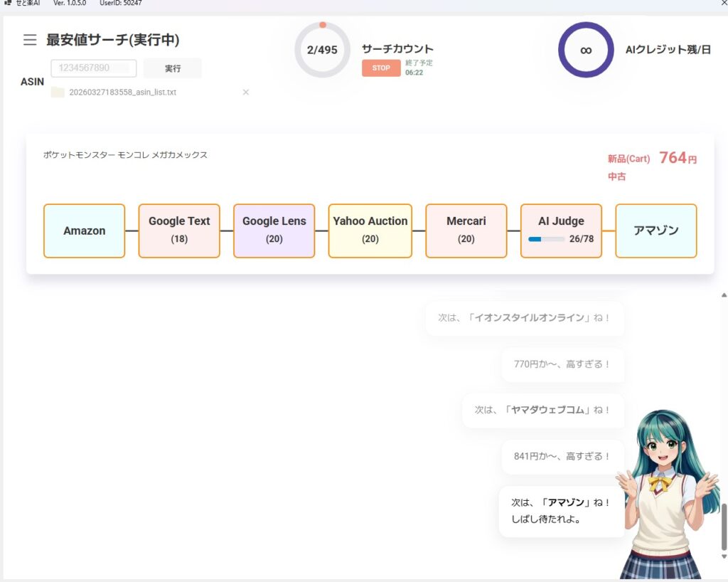
Task: Remove the loaded asin_list.txt file
Action: click(246, 92)
